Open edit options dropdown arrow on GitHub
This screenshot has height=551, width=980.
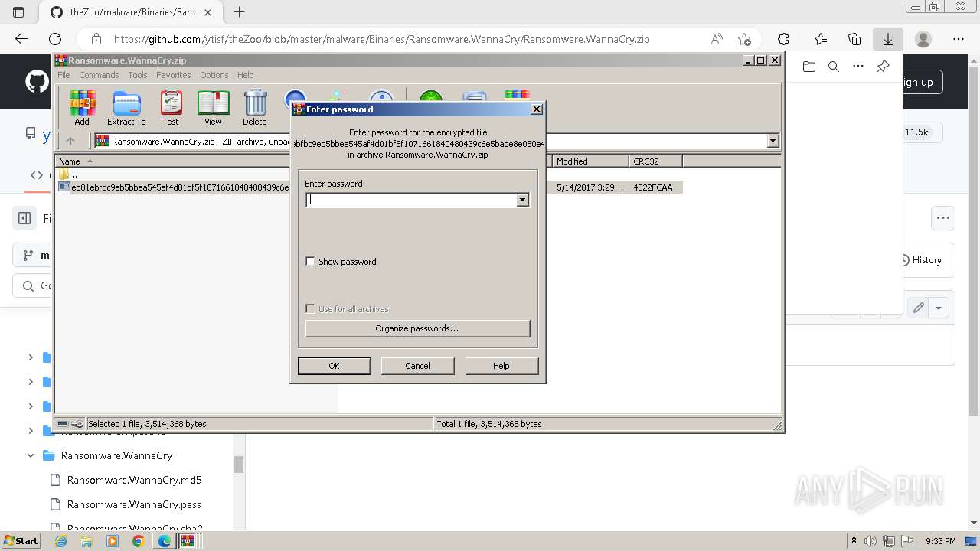click(939, 308)
